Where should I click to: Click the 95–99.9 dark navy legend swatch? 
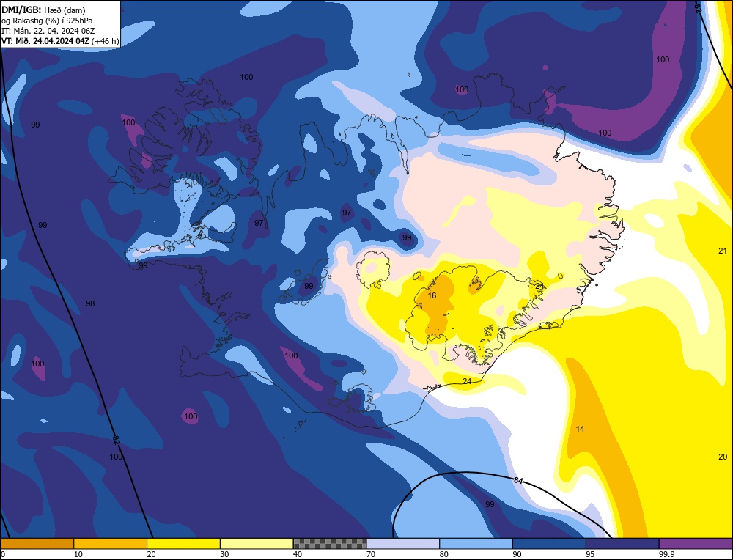coord(622,544)
